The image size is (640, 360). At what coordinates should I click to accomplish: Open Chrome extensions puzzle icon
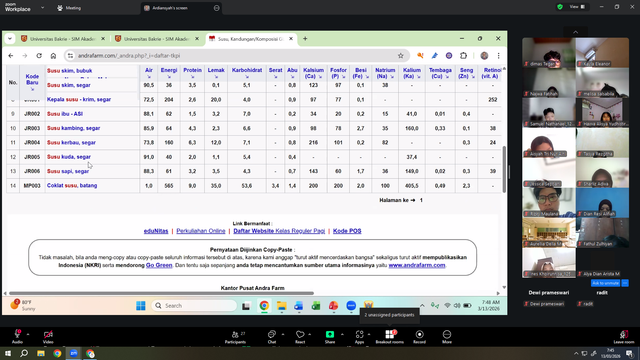click(463, 56)
